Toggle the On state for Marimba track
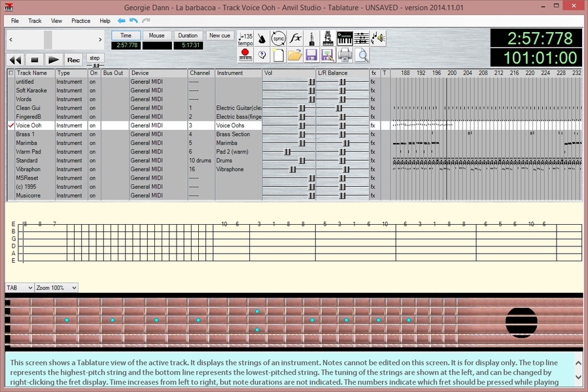 [93, 143]
